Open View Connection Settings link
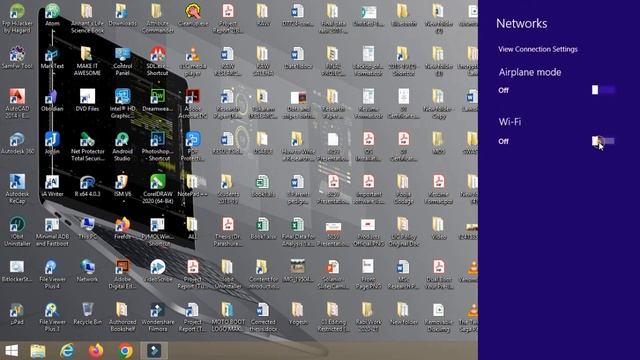The image size is (640, 360). click(x=538, y=49)
